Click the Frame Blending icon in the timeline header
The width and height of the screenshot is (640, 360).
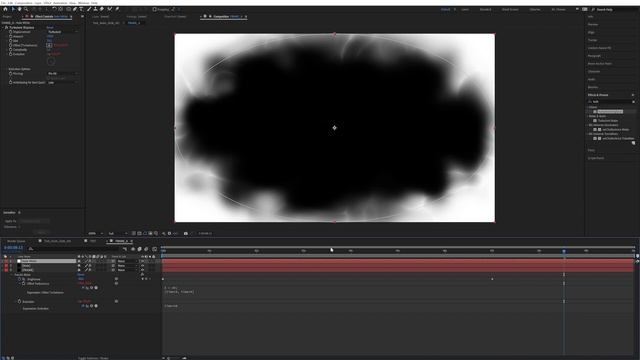pos(140,249)
